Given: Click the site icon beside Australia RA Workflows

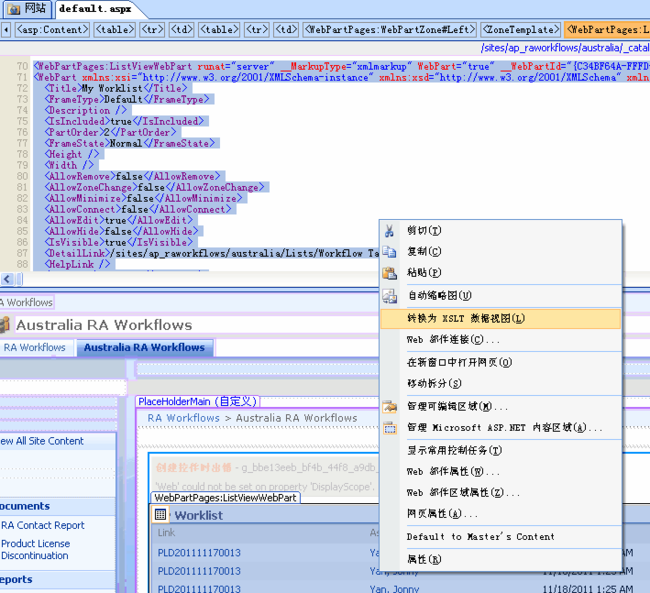Looking at the screenshot, I should click(5, 325).
